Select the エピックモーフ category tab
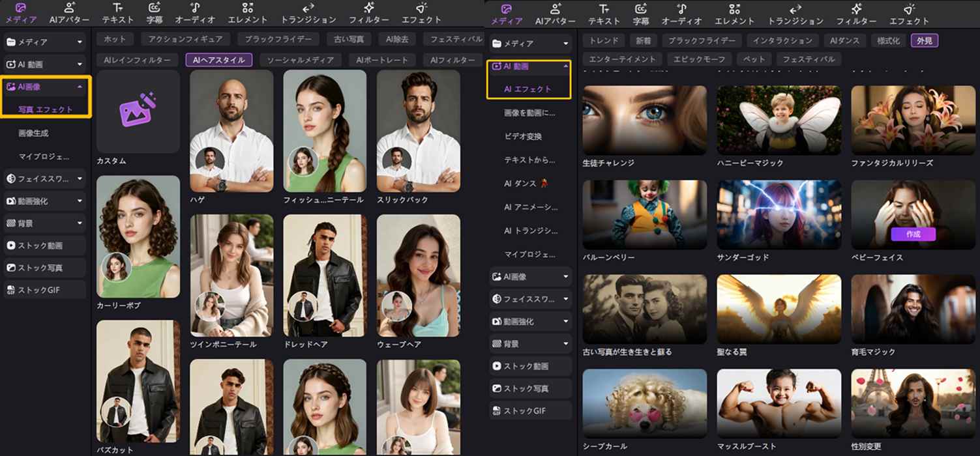The width and height of the screenshot is (980, 456). tap(700, 59)
